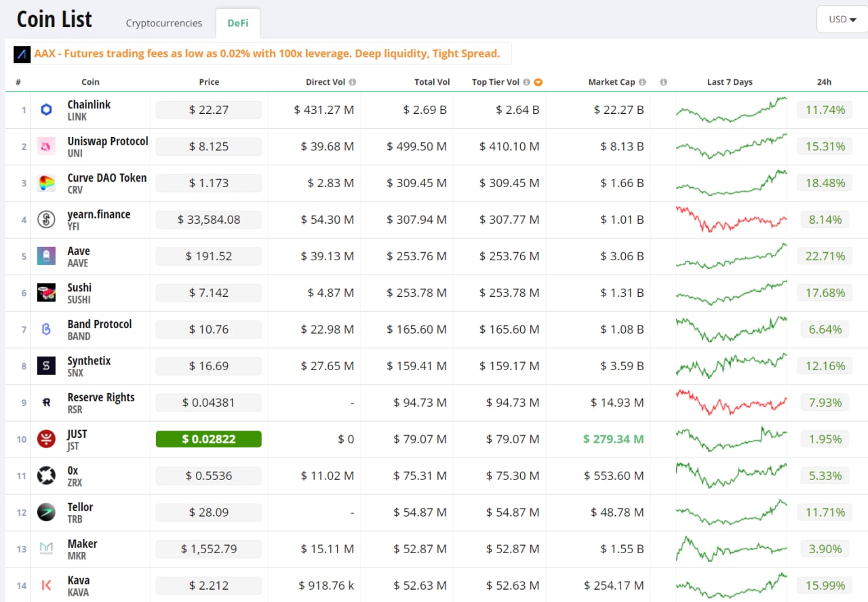
Task: Click Chainlink price $ 22.27
Action: point(209,110)
